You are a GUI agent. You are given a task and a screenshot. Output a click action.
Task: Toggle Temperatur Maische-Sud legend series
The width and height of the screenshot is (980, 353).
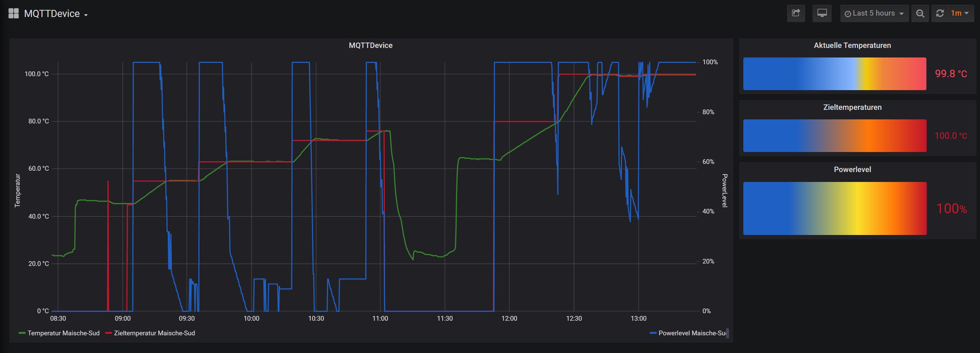pos(63,333)
